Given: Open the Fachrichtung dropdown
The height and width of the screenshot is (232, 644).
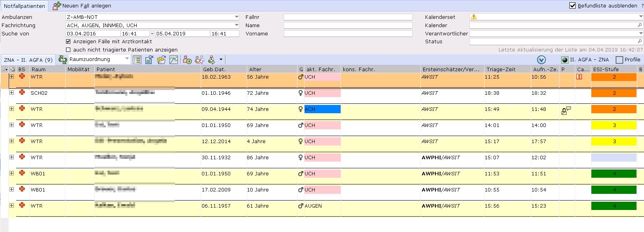Looking at the screenshot, I should pos(237,25).
